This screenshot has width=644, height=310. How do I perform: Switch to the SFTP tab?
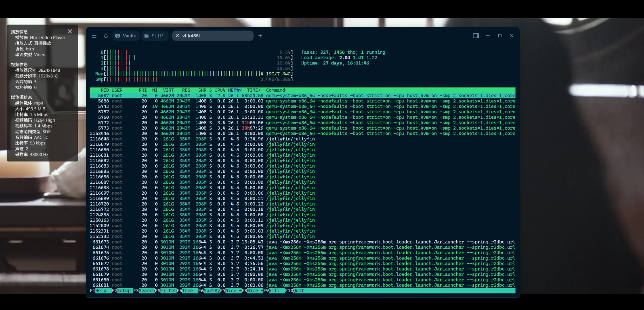(x=154, y=36)
